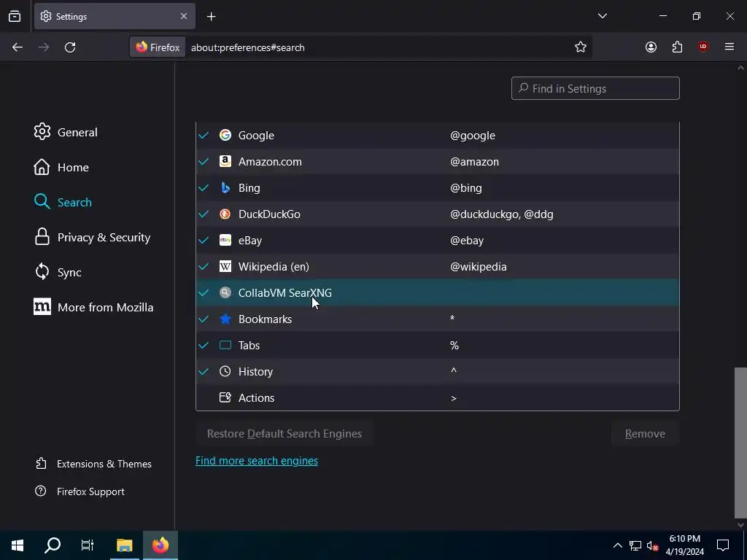Open the uBlock Origin toolbar icon

pyautogui.click(x=703, y=47)
